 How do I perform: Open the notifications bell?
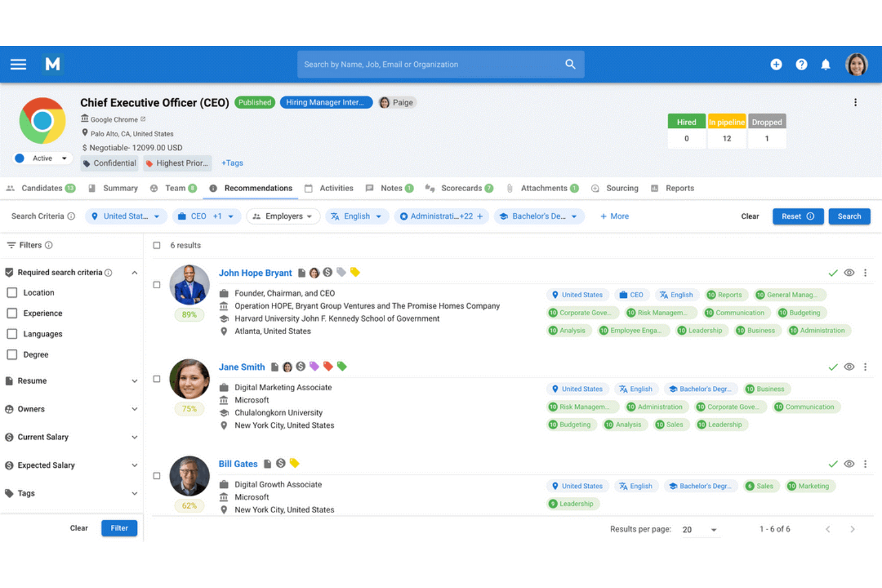pos(826,64)
